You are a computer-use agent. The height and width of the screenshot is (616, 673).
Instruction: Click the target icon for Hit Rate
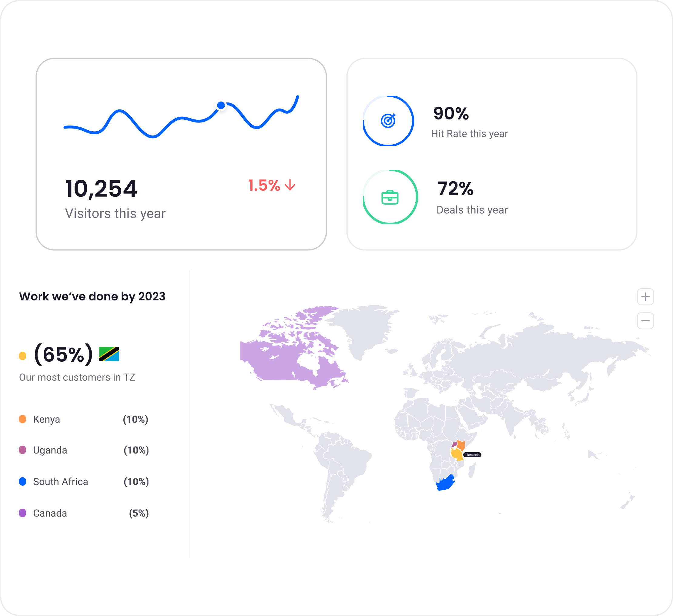click(388, 121)
